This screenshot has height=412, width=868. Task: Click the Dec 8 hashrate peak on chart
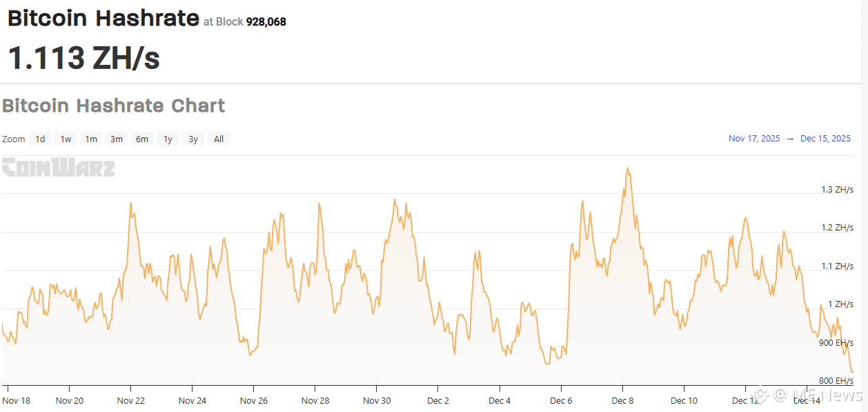pos(627,168)
